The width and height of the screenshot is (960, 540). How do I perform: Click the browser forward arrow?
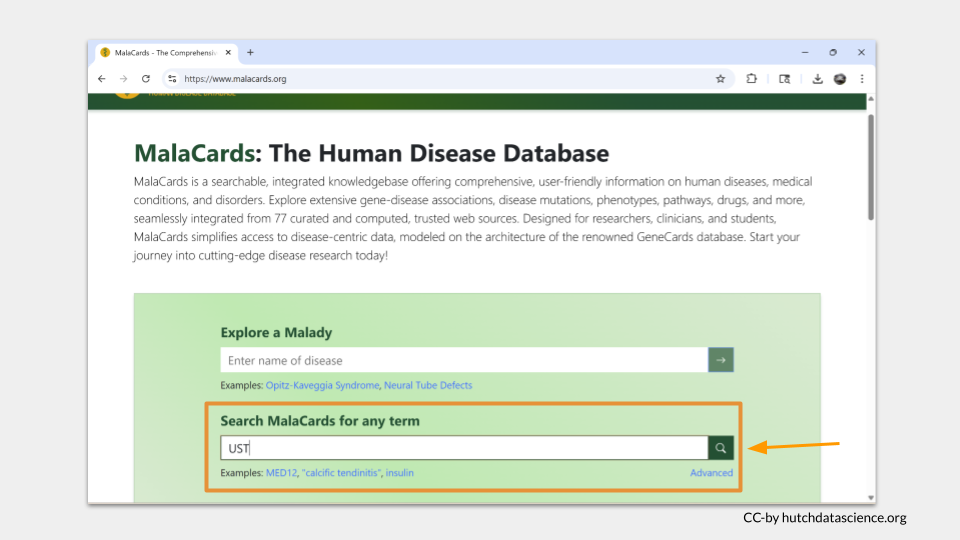[124, 79]
